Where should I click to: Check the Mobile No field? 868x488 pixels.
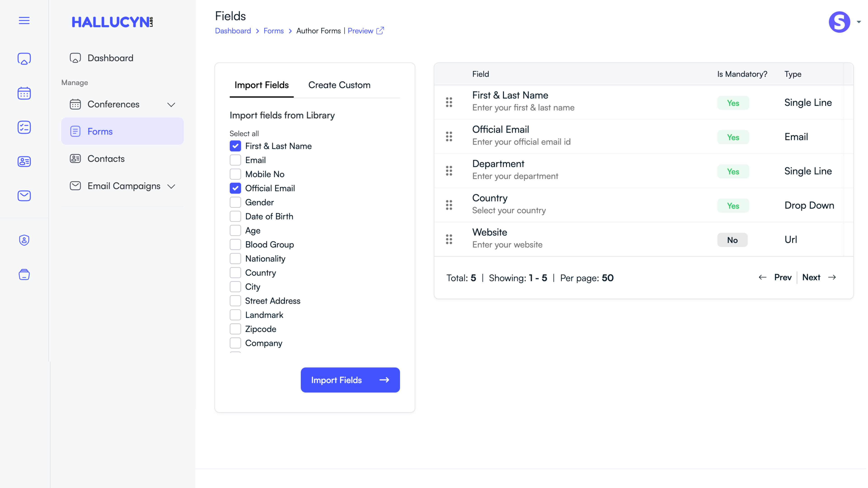[x=235, y=174]
